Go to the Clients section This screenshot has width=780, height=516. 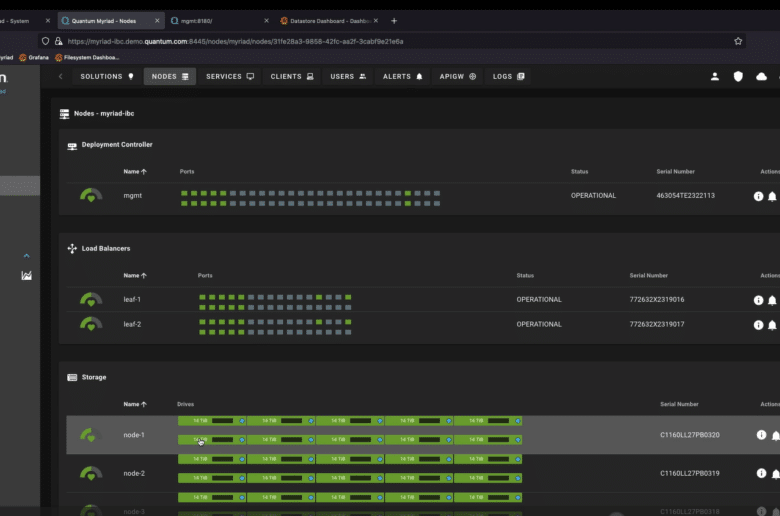click(x=292, y=76)
